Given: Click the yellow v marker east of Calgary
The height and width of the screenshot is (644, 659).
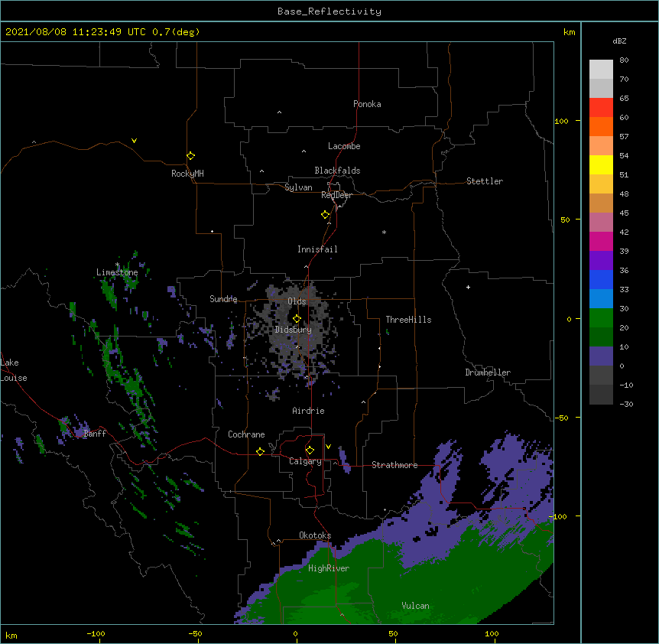Looking at the screenshot, I should point(328,447).
